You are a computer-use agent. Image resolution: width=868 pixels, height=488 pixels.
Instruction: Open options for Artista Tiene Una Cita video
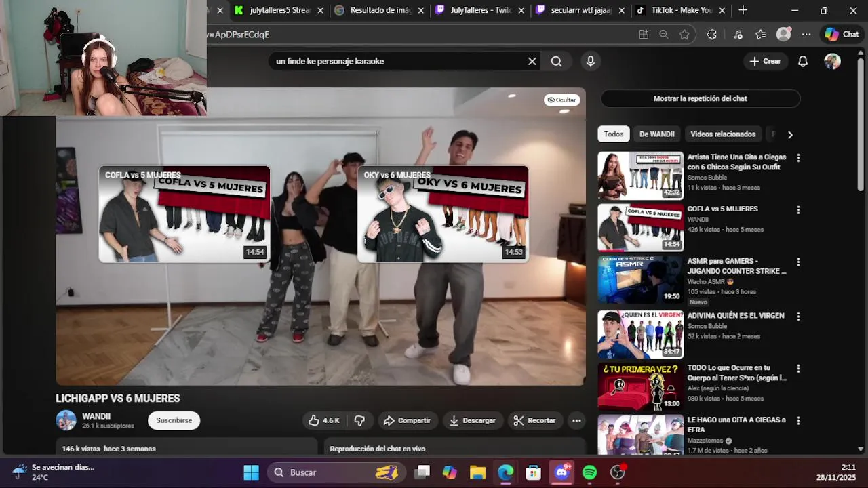798,158
